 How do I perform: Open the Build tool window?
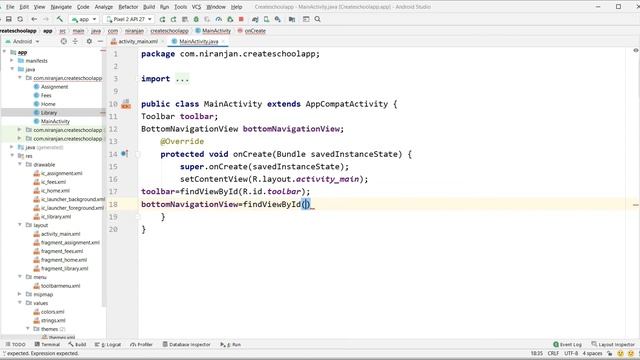point(77,344)
